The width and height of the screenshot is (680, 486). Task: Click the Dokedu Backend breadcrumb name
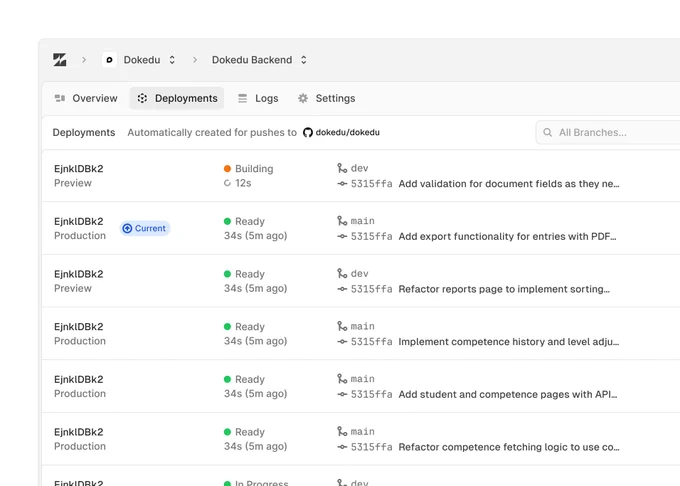click(x=252, y=60)
